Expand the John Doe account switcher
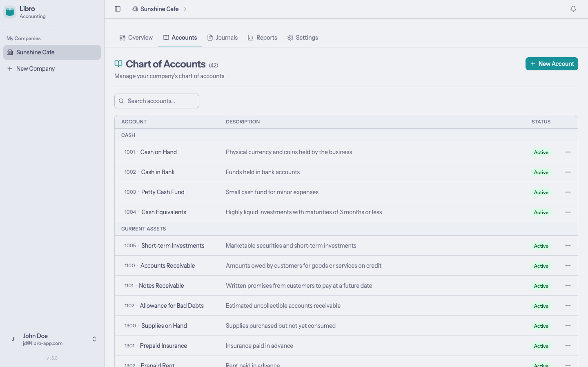 [x=94, y=339]
